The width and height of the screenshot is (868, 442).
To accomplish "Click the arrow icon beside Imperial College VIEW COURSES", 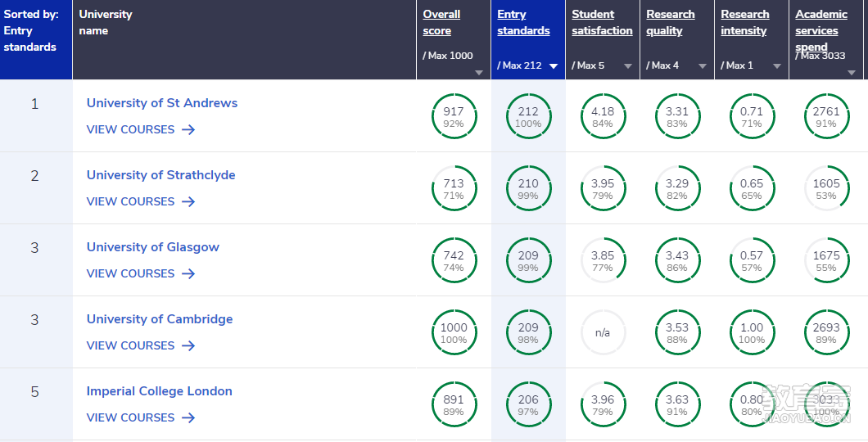I will pos(188,417).
